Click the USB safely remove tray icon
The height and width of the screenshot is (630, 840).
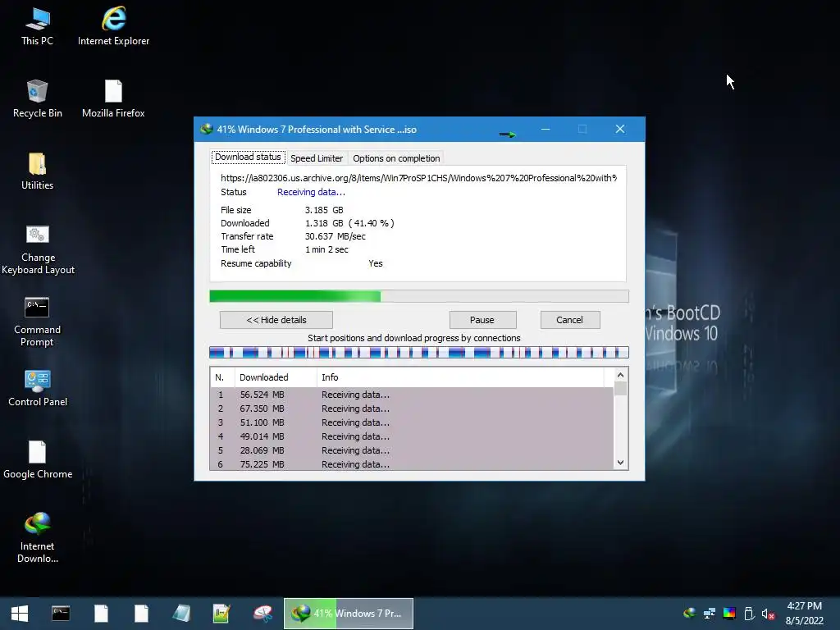tap(749, 613)
